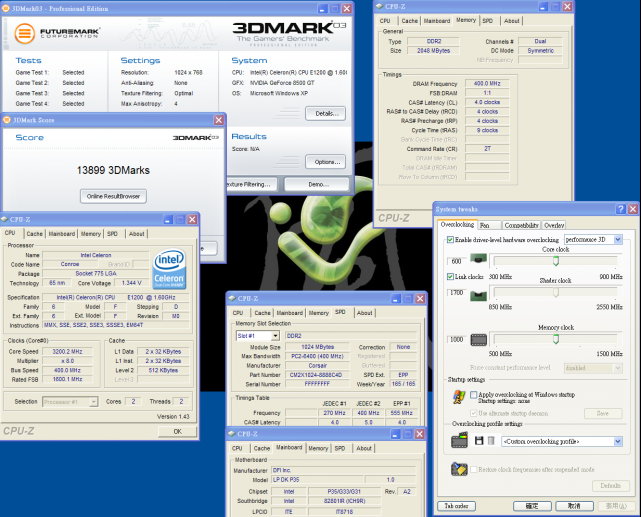Click the memory clock chip icon

[x=478, y=339]
